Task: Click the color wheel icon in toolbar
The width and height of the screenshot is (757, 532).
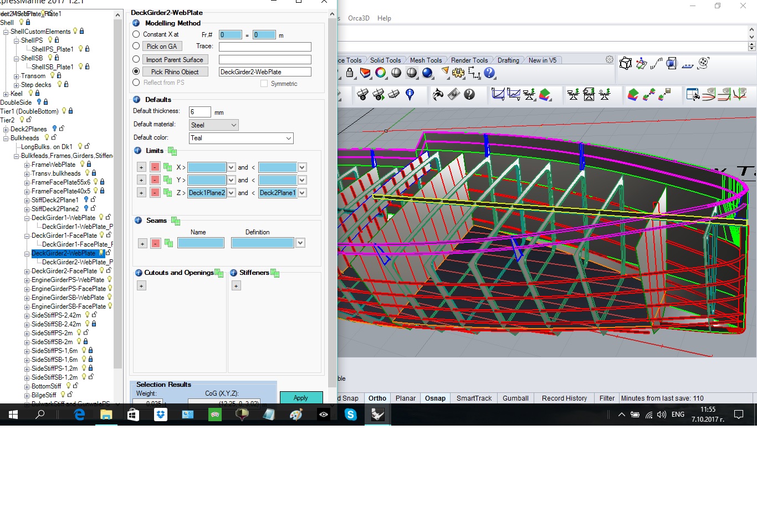Action: point(381,73)
